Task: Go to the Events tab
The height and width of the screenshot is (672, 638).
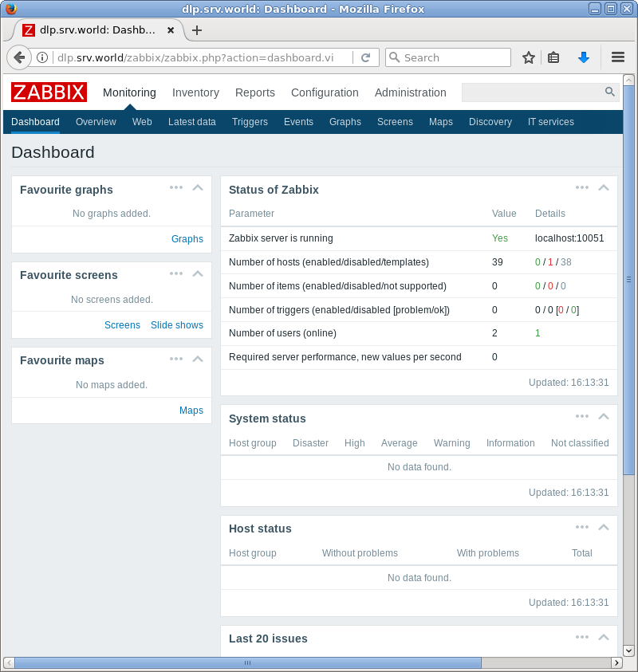Action: [x=298, y=122]
